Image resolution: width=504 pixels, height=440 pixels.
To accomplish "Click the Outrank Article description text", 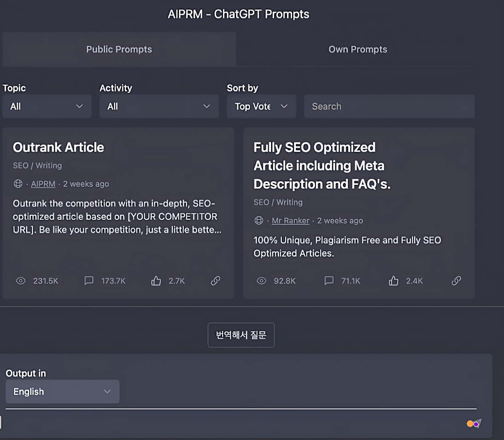I will click(x=117, y=217).
